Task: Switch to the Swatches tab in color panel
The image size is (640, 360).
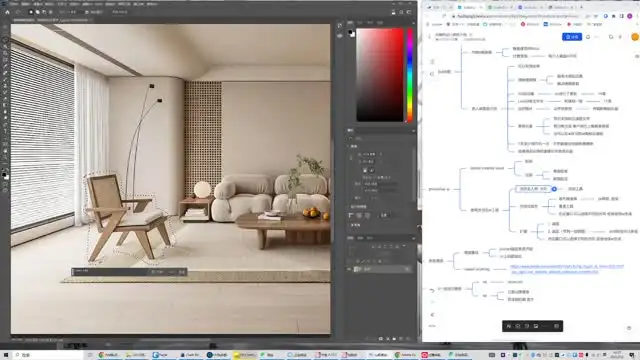Action: coord(360,23)
